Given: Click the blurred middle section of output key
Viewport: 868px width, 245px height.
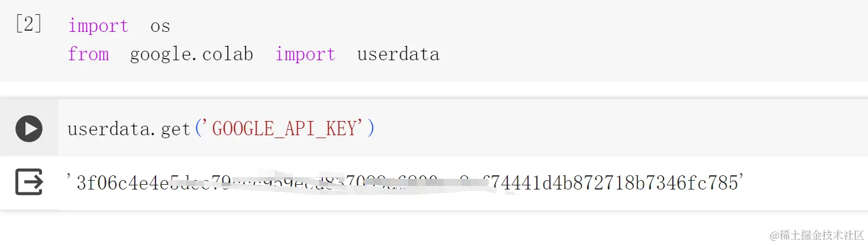Looking at the screenshot, I should coord(355,183).
